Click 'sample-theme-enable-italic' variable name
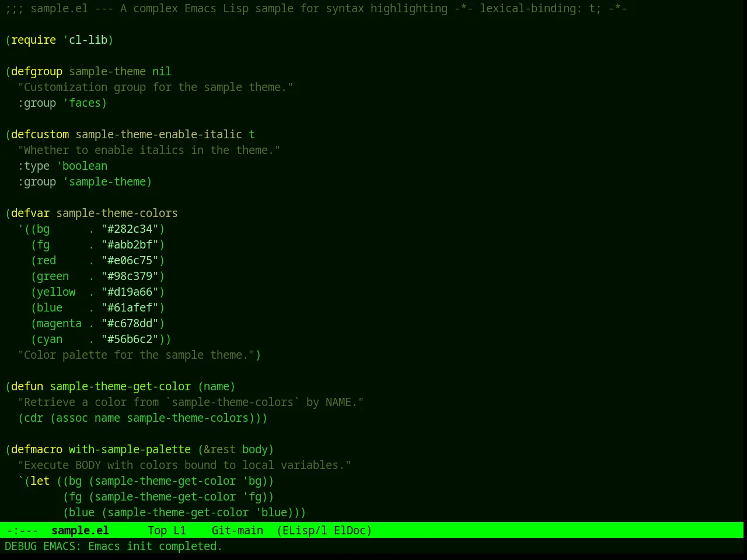747x560 pixels. pos(159,134)
